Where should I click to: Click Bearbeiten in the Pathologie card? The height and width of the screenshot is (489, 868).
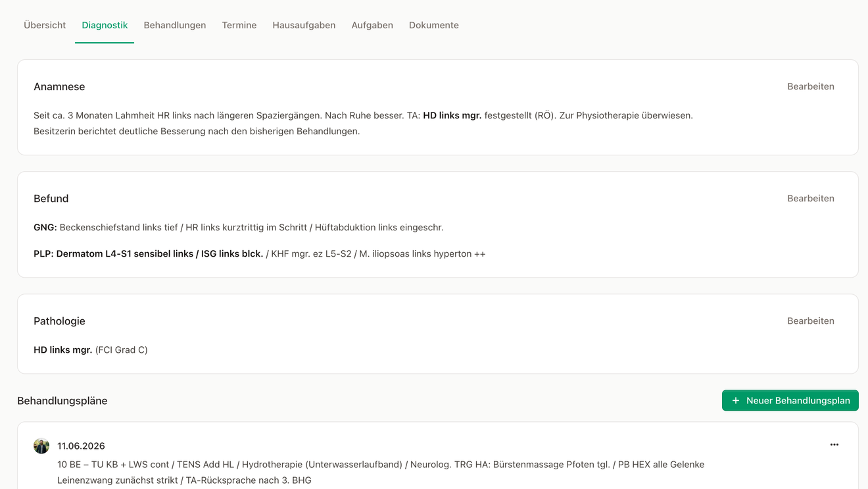811,321
